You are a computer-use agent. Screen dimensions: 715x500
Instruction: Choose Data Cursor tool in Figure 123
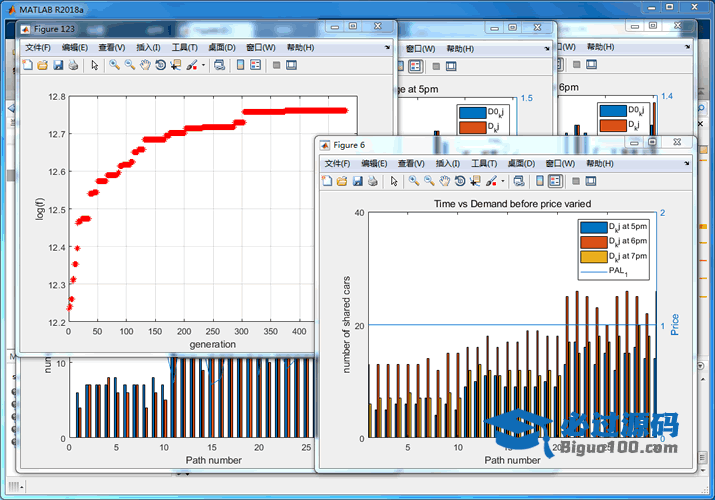[176, 65]
